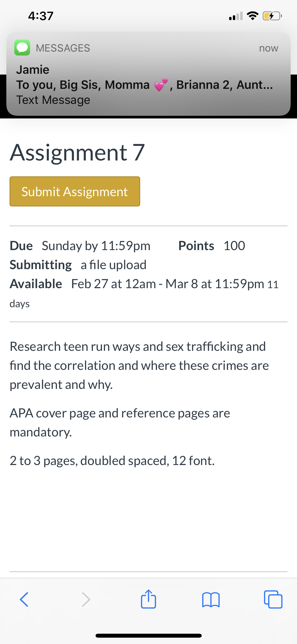
Task: Open Safari bookmarks book icon
Action: pyautogui.click(x=211, y=599)
